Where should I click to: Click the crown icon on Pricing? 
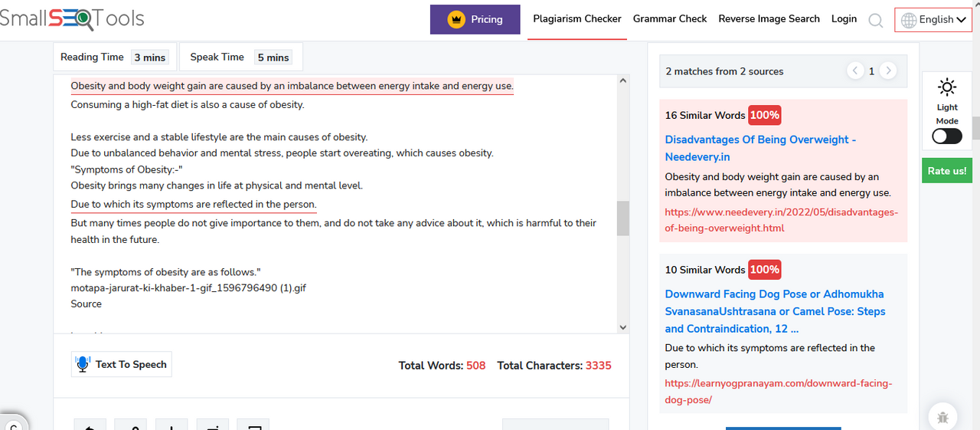(456, 20)
